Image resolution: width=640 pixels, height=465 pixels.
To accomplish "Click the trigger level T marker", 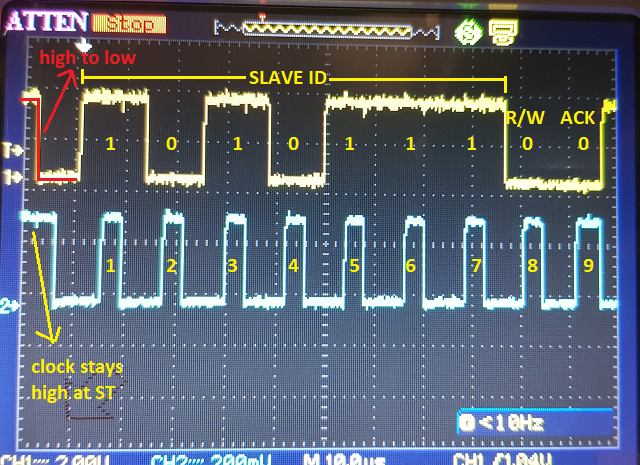I will [11, 150].
